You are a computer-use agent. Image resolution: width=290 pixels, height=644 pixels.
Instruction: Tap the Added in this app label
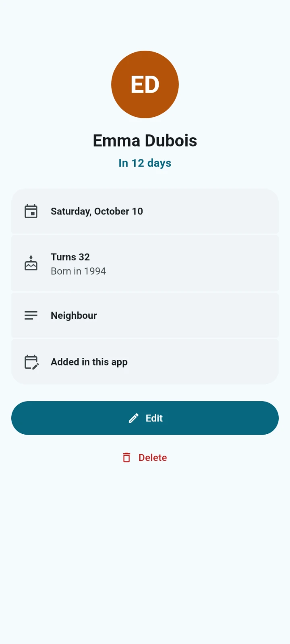tap(89, 362)
